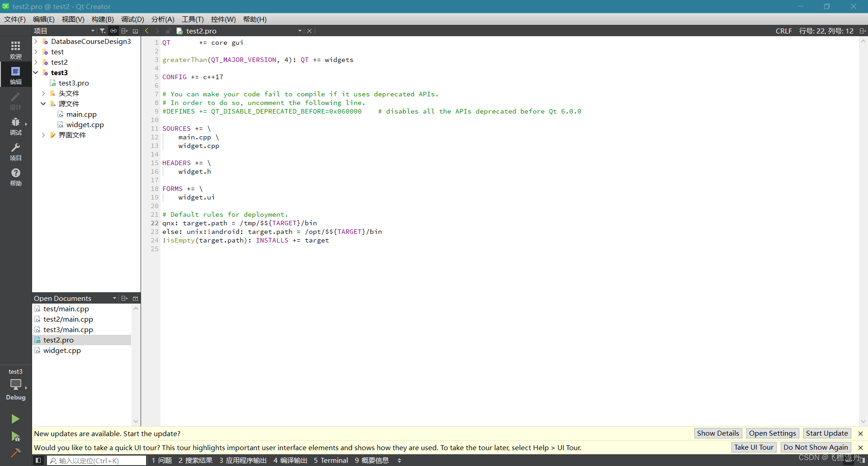Expand the test2 project node
The height and width of the screenshot is (466, 868).
coord(36,62)
